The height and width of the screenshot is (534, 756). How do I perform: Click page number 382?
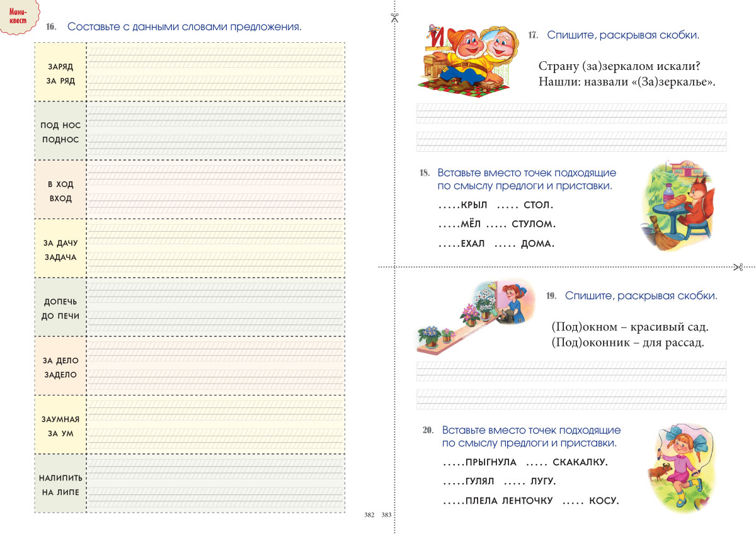pyautogui.click(x=369, y=515)
